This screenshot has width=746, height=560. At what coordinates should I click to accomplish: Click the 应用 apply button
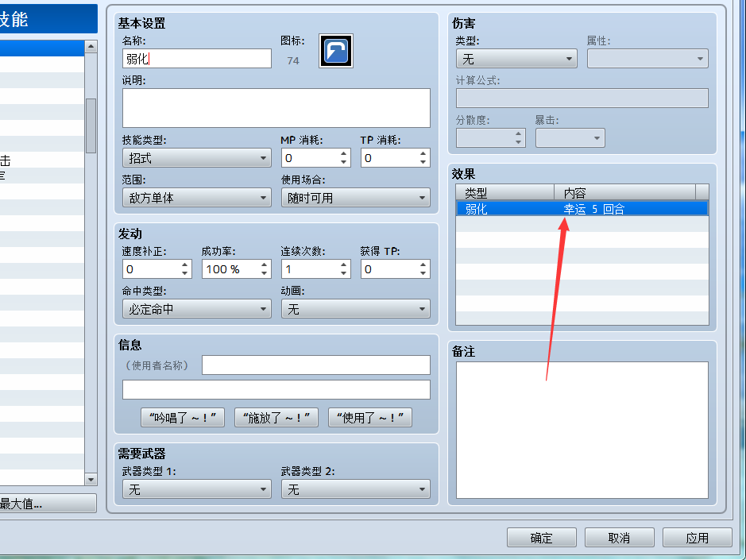[x=697, y=538]
